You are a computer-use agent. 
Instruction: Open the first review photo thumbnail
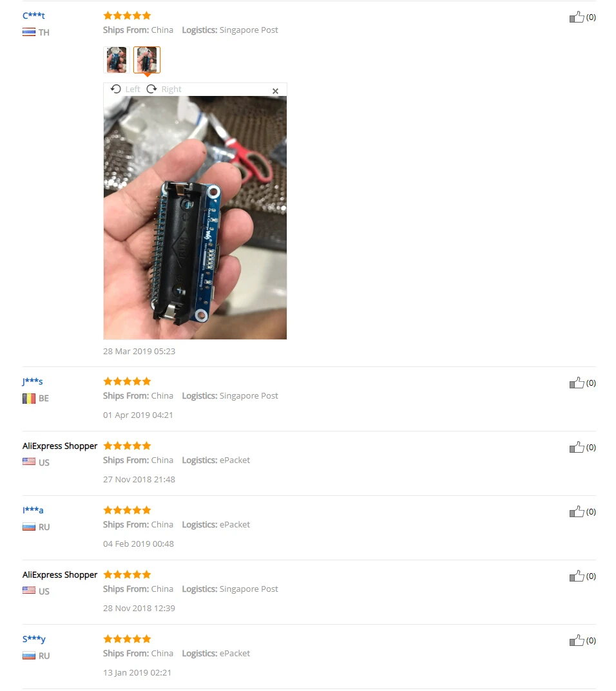click(117, 59)
